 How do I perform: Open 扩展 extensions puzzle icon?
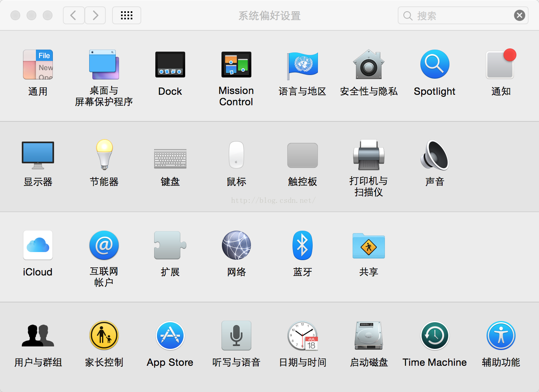(170, 245)
